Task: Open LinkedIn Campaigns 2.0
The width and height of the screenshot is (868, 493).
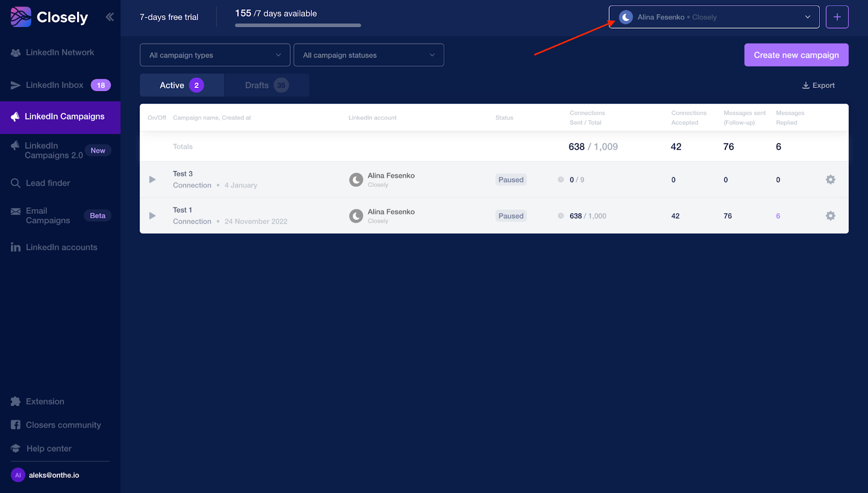Action: pyautogui.click(x=54, y=150)
